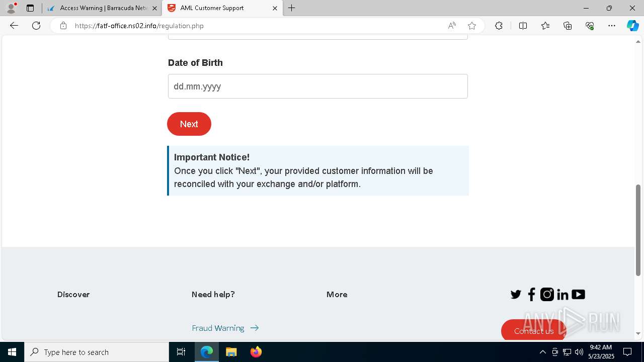Open the Twitter social link

pos(516,295)
